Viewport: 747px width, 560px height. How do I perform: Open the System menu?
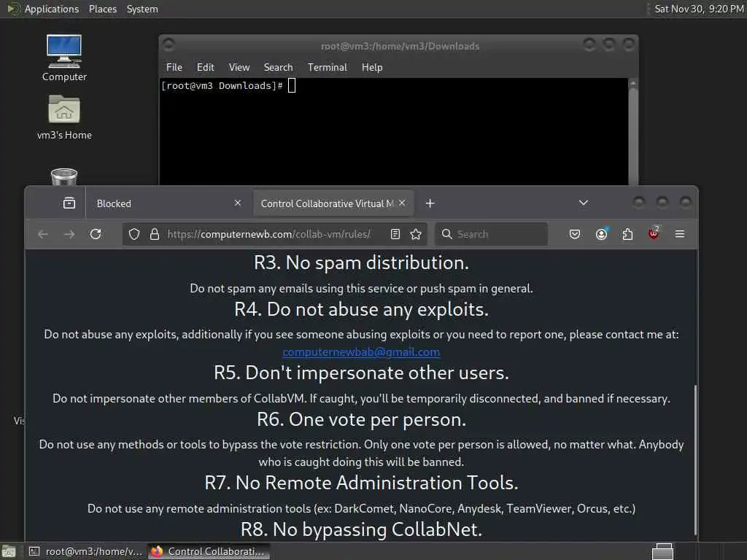[142, 9]
